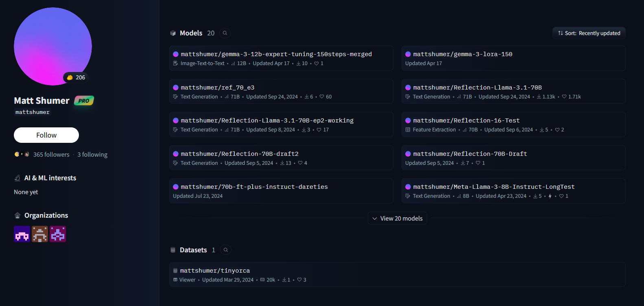Open mattshumer/Reflection-70B-Draft model
Image resolution: width=644 pixels, height=306 pixels.
coord(513,158)
